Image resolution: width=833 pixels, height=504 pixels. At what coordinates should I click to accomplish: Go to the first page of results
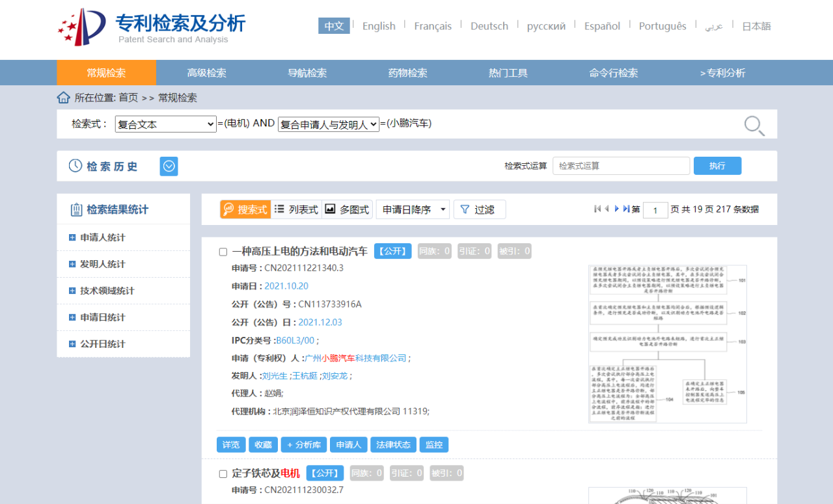tap(597, 209)
